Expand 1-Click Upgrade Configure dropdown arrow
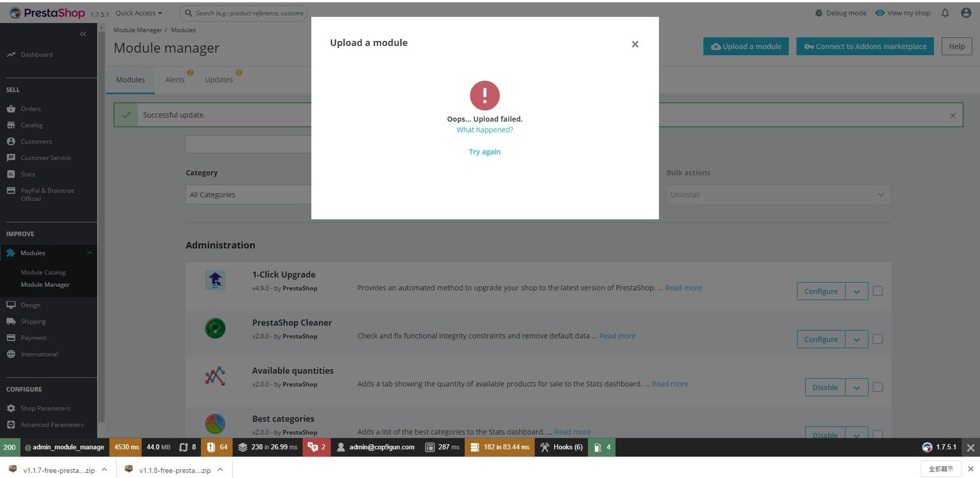Screen dimensions: 980x478 click(x=857, y=291)
